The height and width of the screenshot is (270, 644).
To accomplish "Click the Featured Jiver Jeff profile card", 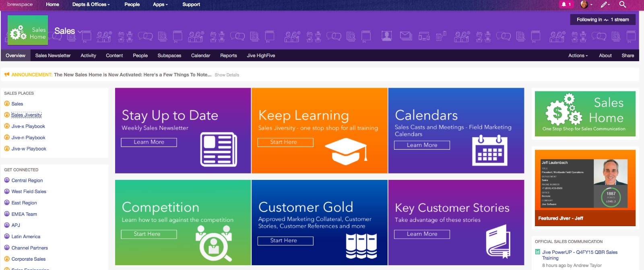I will [585, 188].
